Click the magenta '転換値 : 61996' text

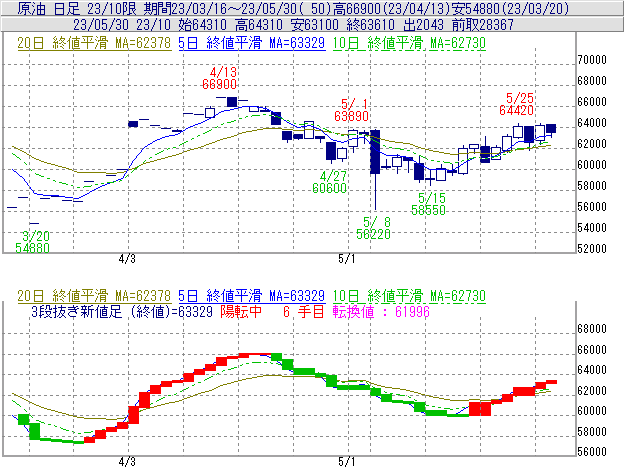tap(381, 311)
